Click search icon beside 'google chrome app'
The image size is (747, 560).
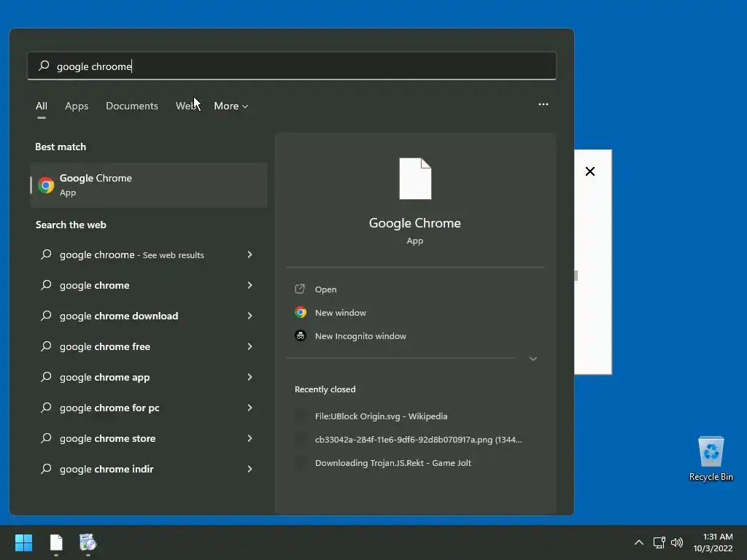(x=46, y=377)
